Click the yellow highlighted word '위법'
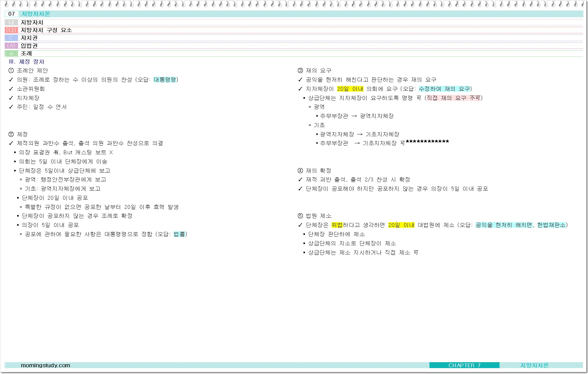 [337, 225]
